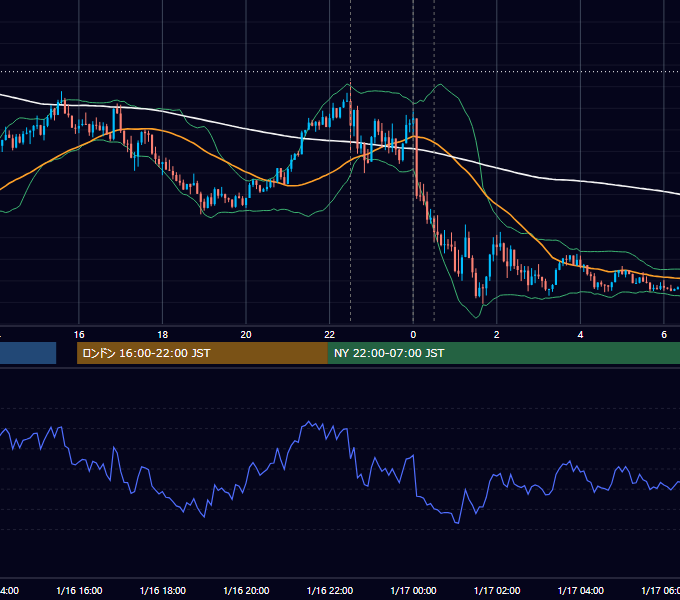Click the 16 hour label on the chart axis

[79, 335]
